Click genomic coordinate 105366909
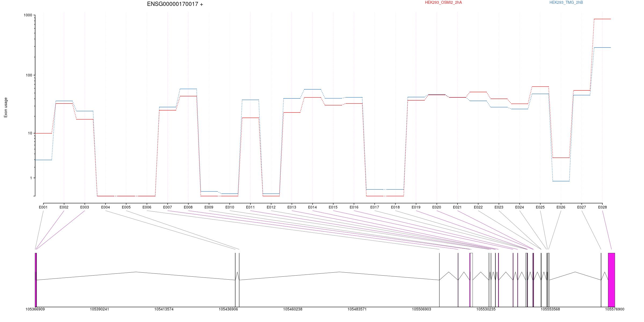The width and height of the screenshot is (644, 322). tap(35, 309)
